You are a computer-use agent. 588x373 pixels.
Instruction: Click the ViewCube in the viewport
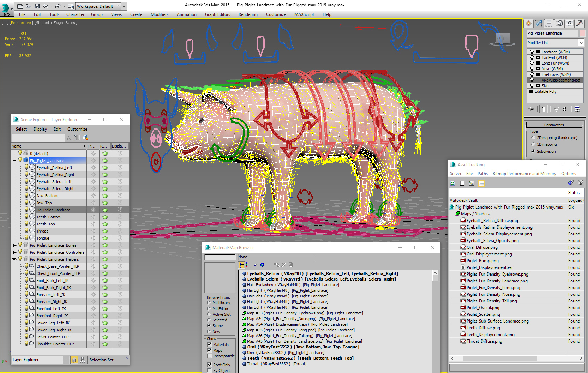point(502,39)
